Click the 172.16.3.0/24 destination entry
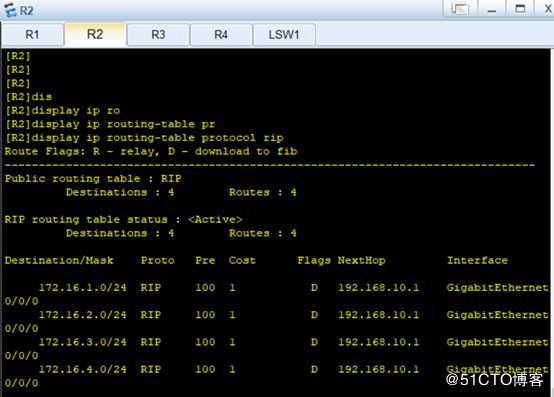 coord(83,342)
